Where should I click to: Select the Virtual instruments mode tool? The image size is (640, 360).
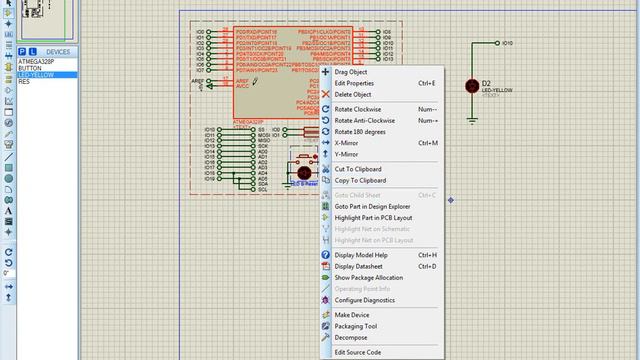coord(8,144)
